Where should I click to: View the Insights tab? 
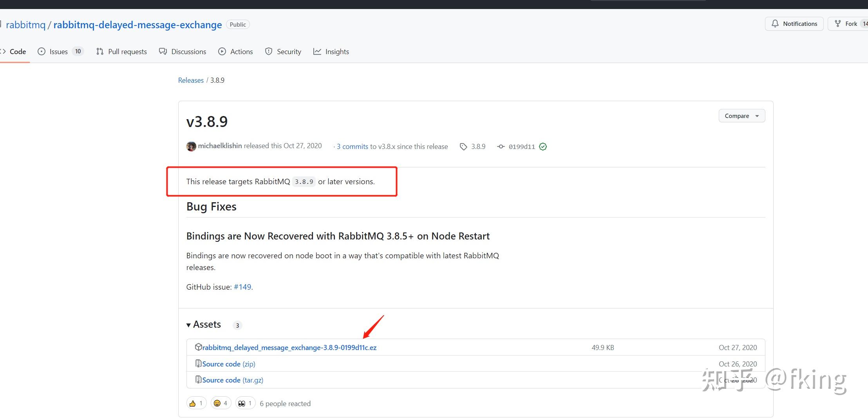pos(331,51)
